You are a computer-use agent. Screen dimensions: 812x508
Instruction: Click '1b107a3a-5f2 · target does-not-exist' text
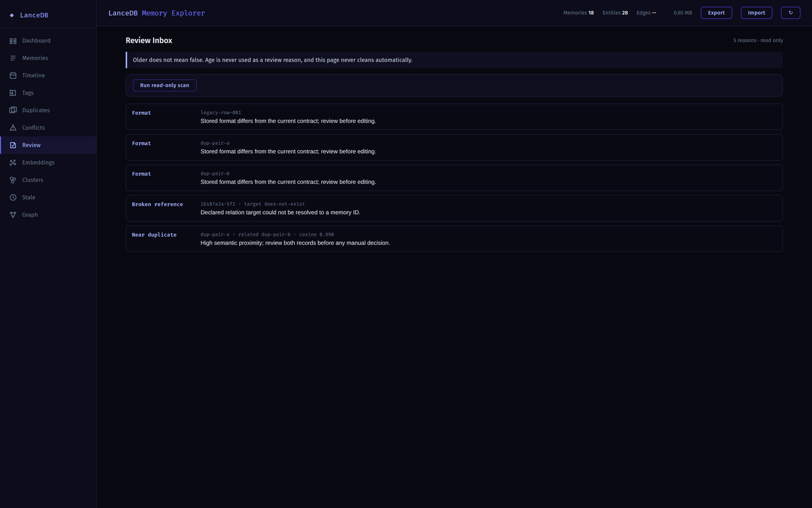[253, 204]
